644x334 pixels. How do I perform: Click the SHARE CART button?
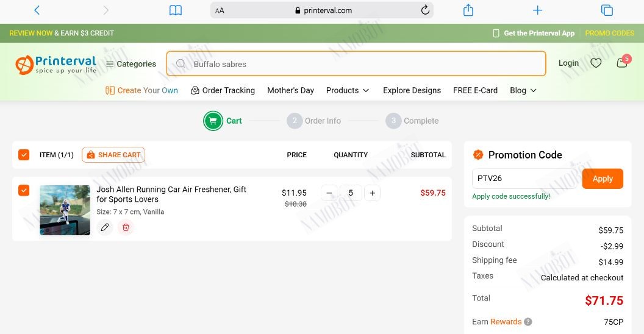point(113,155)
